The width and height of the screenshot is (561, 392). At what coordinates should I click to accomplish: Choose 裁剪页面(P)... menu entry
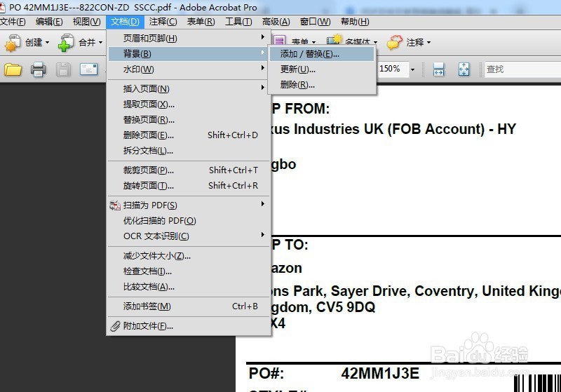pos(189,170)
